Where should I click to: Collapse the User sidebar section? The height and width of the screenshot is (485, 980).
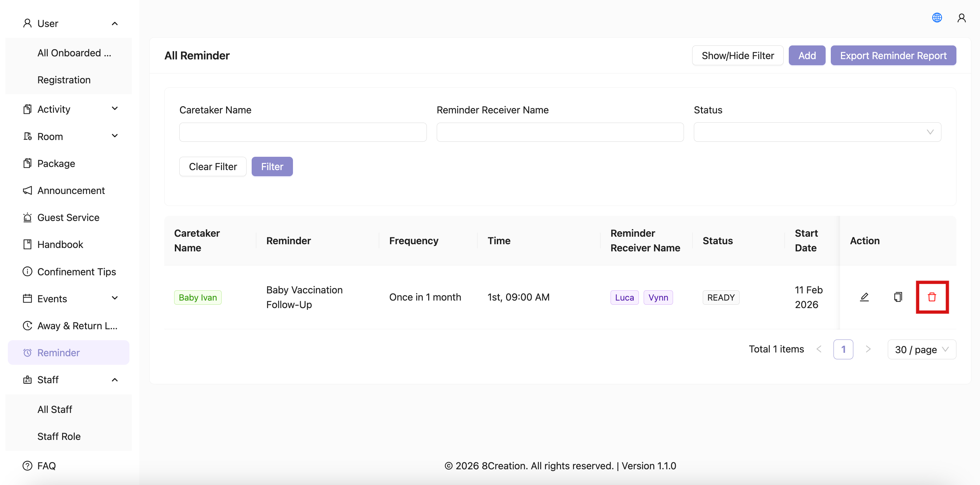point(114,24)
